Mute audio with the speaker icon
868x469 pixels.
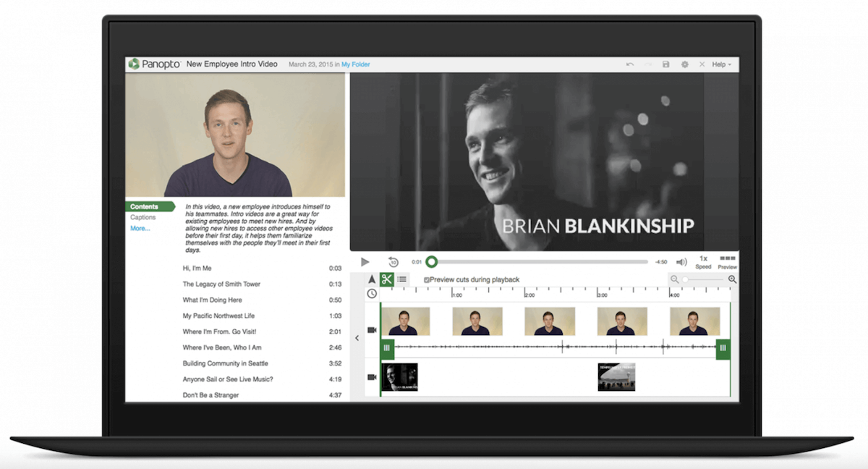tap(681, 262)
